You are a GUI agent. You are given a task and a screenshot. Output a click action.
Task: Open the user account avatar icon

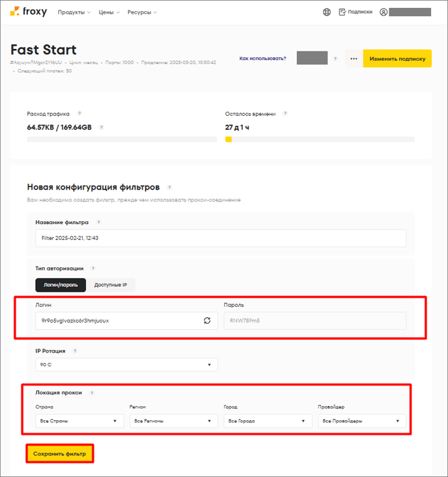[x=384, y=12]
